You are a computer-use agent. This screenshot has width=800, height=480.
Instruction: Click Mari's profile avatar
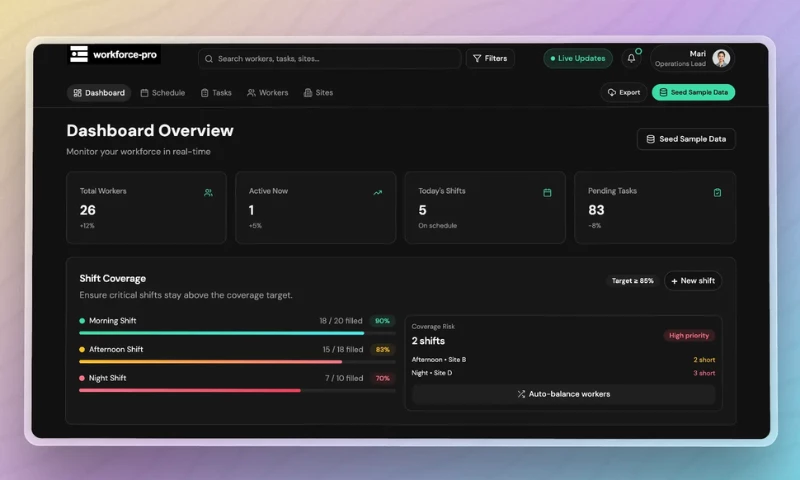click(x=721, y=58)
